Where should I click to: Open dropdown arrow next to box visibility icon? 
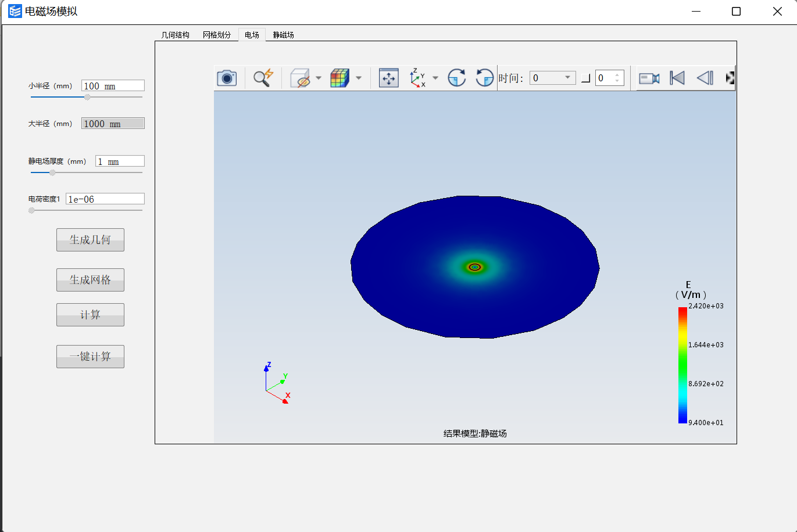319,78
